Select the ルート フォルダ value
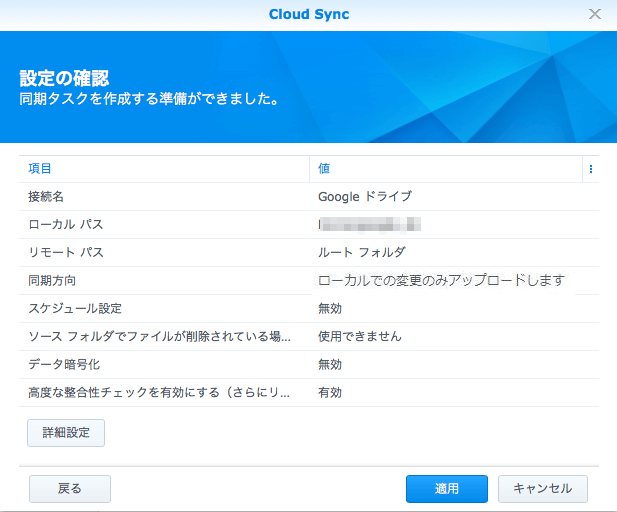617x512 pixels. click(x=362, y=252)
